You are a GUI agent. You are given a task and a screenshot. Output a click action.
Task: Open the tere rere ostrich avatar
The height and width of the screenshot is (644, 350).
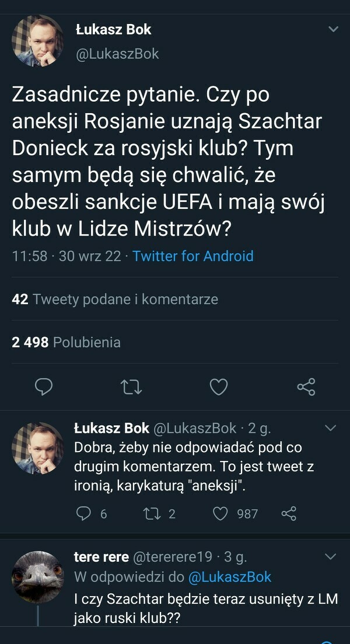(x=38, y=577)
